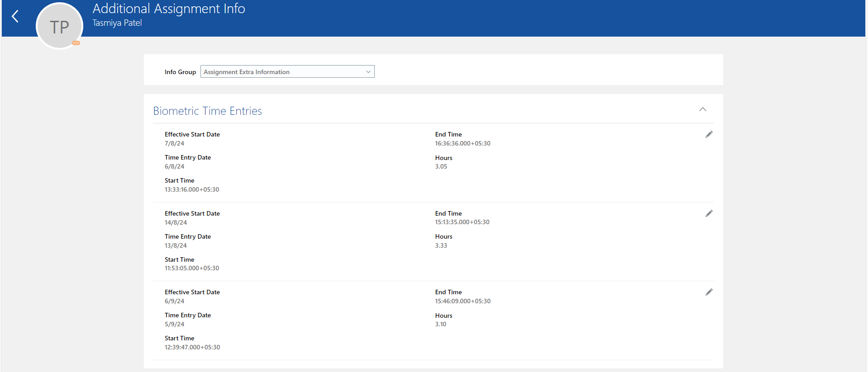The height and width of the screenshot is (372, 868).
Task: Click the Effective Start Date value 14/8/24
Action: tap(176, 222)
